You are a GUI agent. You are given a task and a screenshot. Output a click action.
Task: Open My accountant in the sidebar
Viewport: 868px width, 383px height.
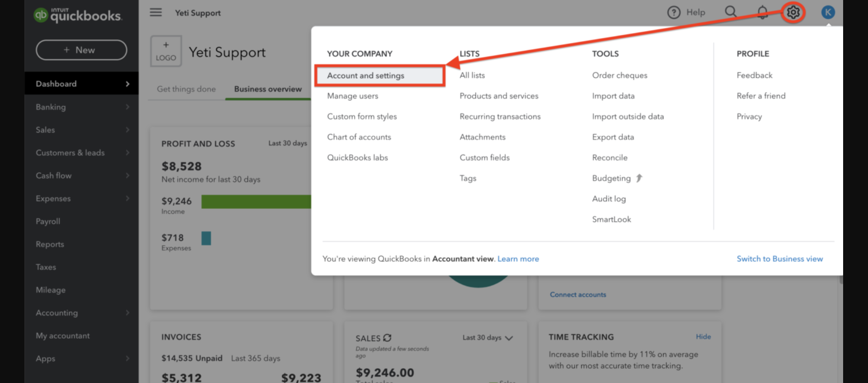point(62,336)
